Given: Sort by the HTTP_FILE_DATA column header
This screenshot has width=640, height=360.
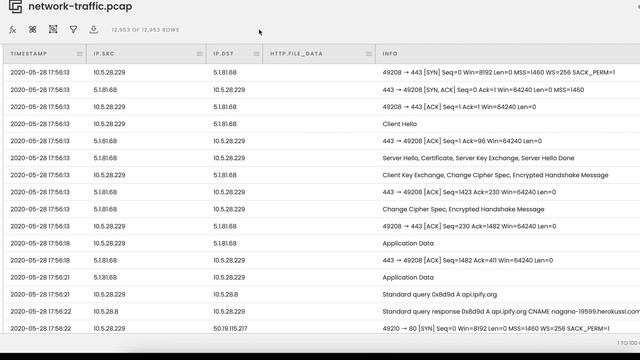Looking at the screenshot, I should [x=296, y=54].
